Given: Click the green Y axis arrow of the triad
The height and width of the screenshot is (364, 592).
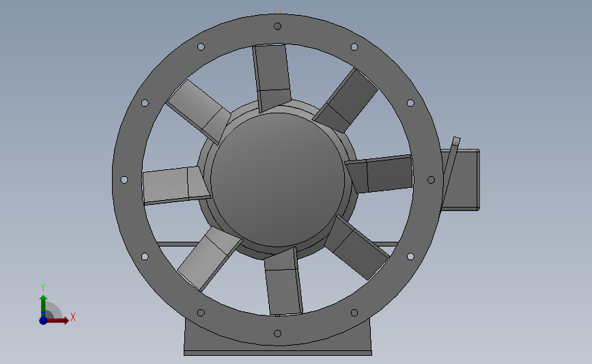Looking at the screenshot, I should coord(43,306).
